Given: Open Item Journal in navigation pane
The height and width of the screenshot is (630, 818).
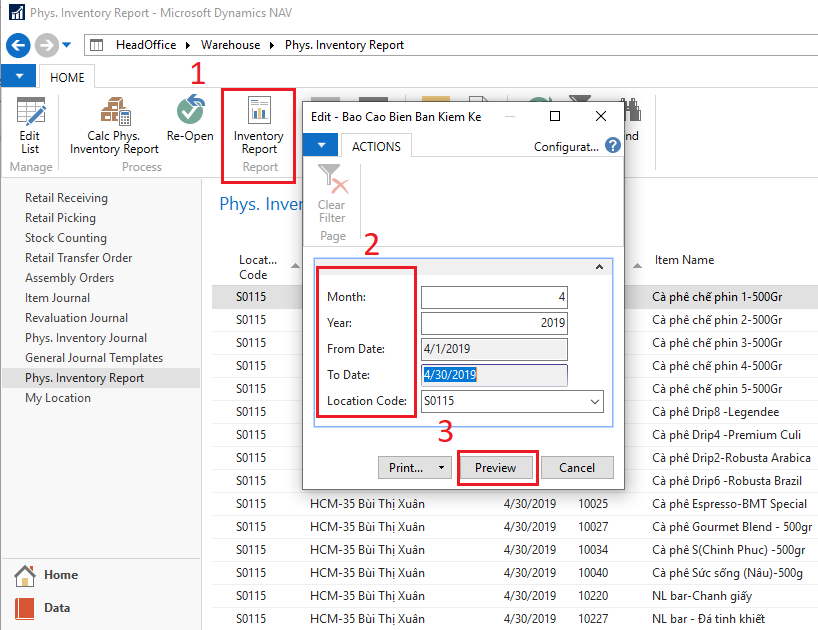Looking at the screenshot, I should coord(57,298).
